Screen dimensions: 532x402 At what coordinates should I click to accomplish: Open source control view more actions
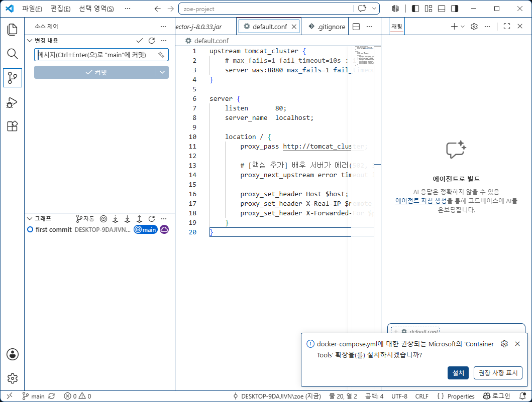(x=163, y=27)
